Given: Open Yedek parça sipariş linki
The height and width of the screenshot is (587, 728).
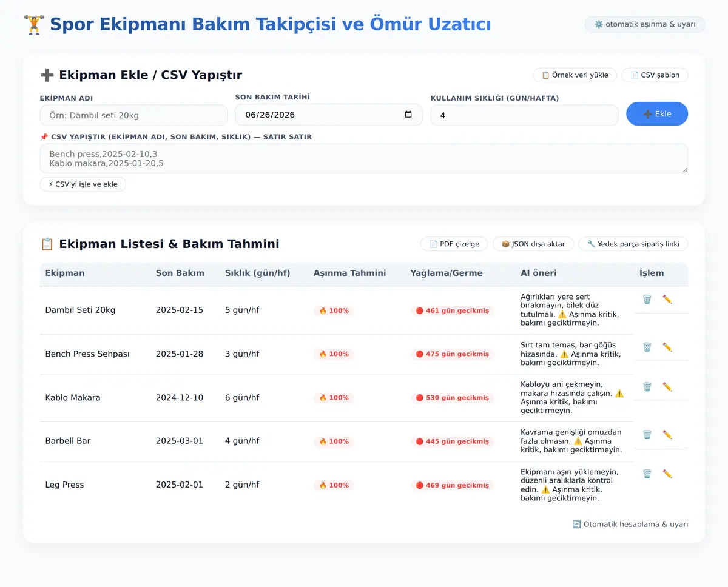Looking at the screenshot, I should point(633,244).
